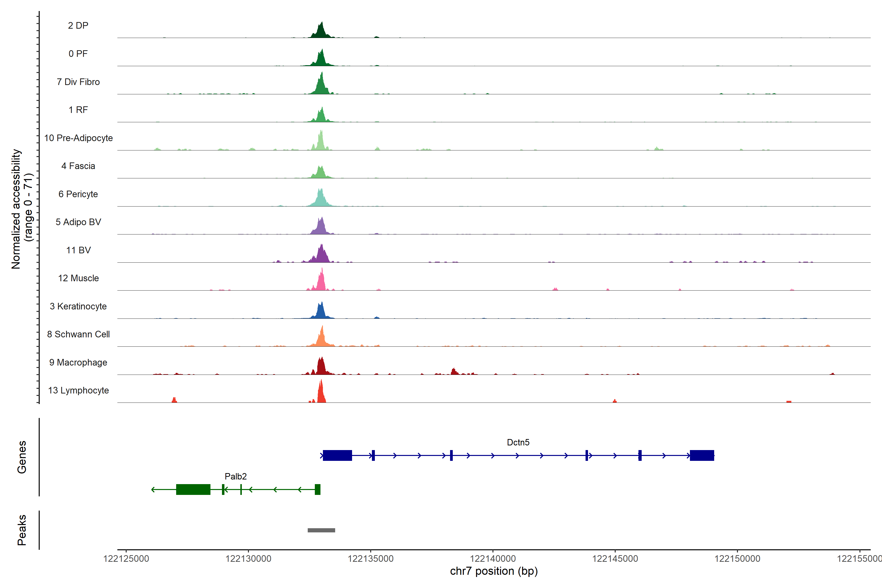Viewport: 882px width, 588px height.
Task: Click the chr7 position (bp) axis title
Action: tap(493, 571)
